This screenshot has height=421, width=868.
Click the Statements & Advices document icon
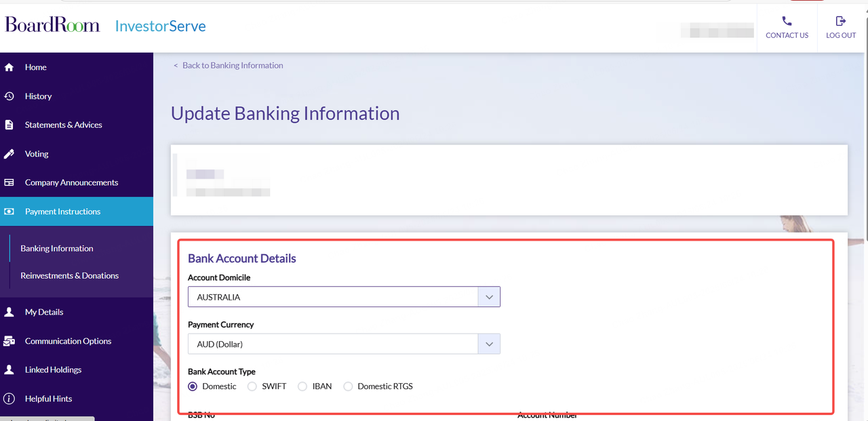click(x=9, y=125)
